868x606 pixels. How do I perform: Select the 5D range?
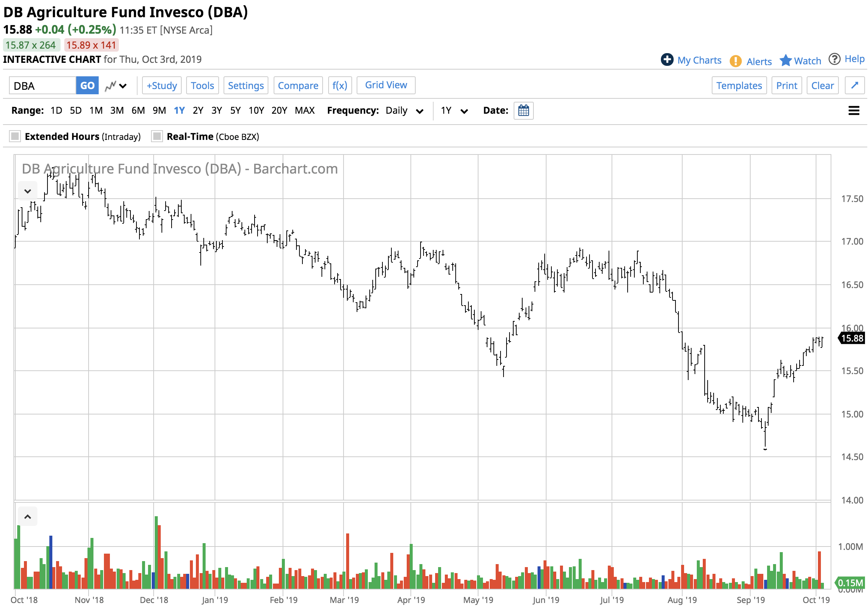[x=76, y=110]
